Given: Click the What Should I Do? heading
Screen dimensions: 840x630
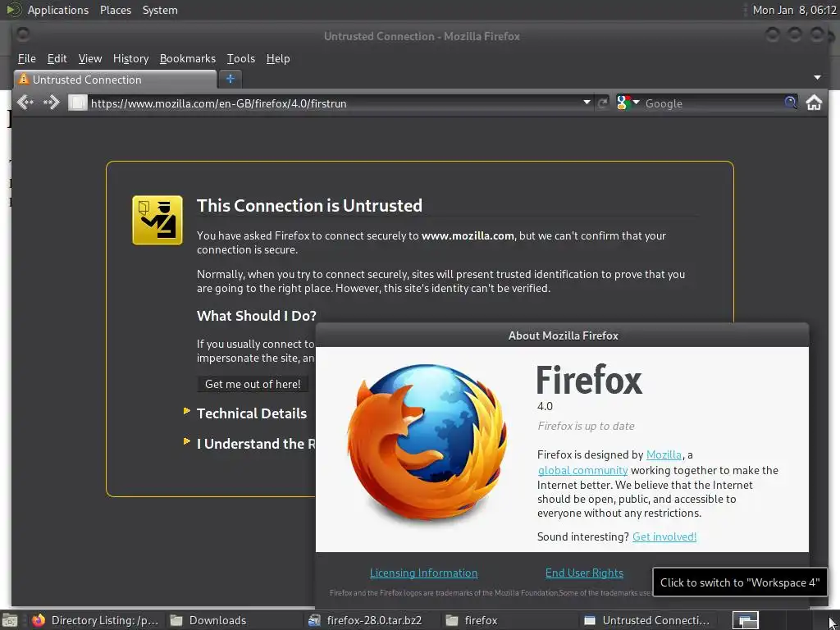Looking at the screenshot, I should pyautogui.click(x=257, y=316).
